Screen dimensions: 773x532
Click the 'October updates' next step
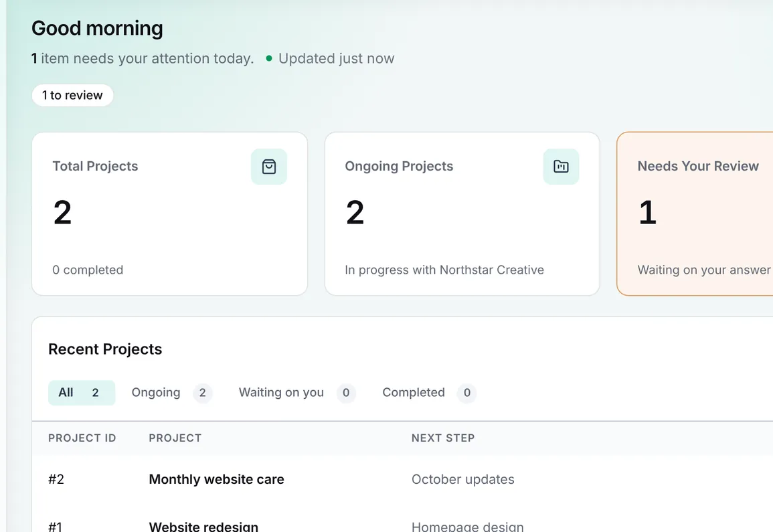[x=463, y=479]
